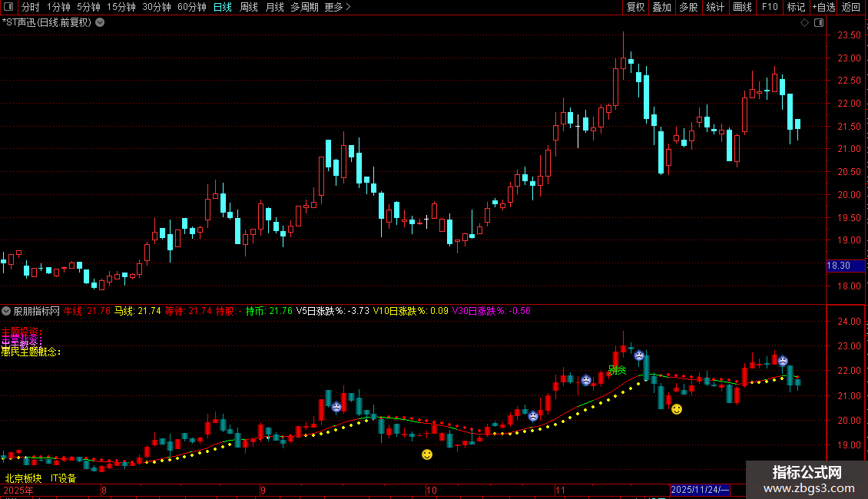This screenshot has width=868, height=499.
Task: Click the 18.30 price axis label
Action: pyautogui.click(x=845, y=266)
